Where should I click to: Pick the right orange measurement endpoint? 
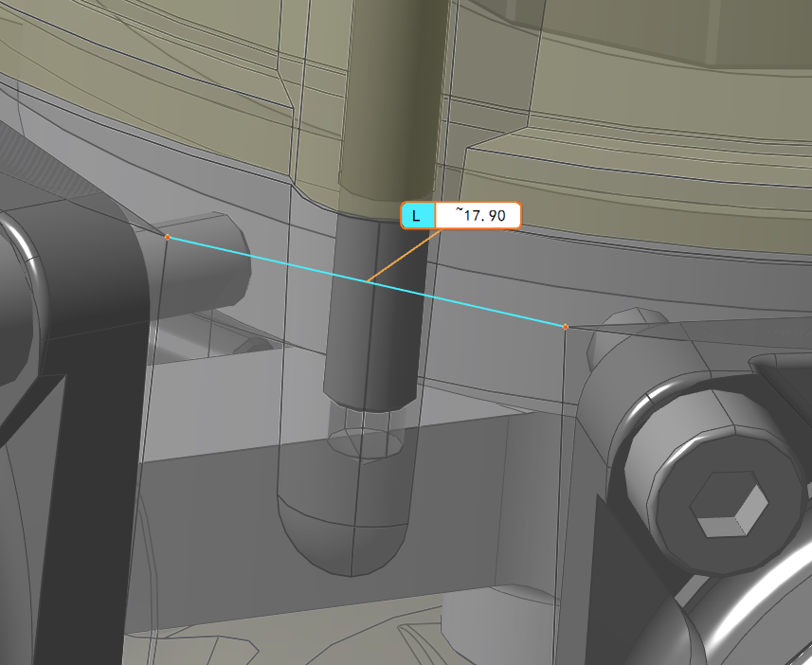click(x=566, y=326)
